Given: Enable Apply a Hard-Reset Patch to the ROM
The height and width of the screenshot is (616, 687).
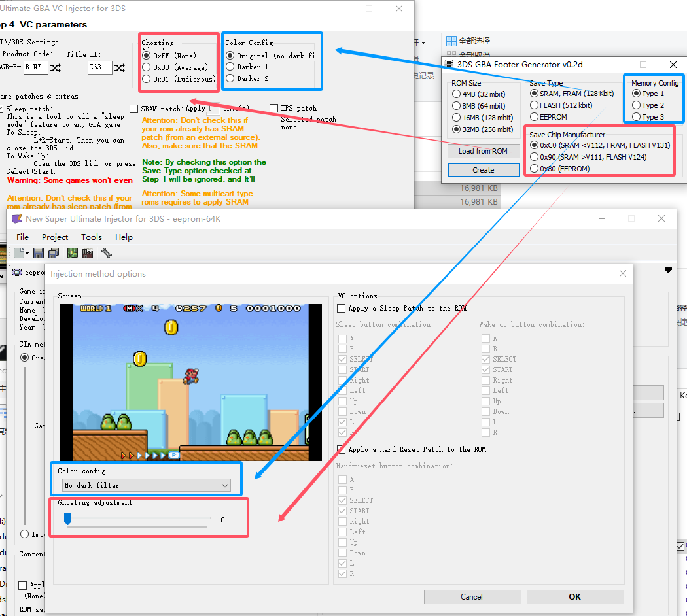Looking at the screenshot, I should click(x=341, y=449).
